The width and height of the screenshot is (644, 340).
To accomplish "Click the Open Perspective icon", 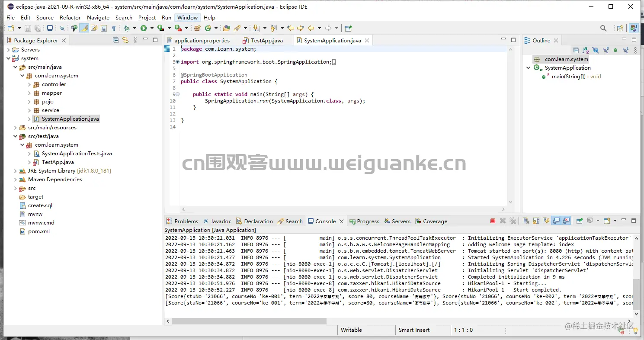I will (620, 28).
